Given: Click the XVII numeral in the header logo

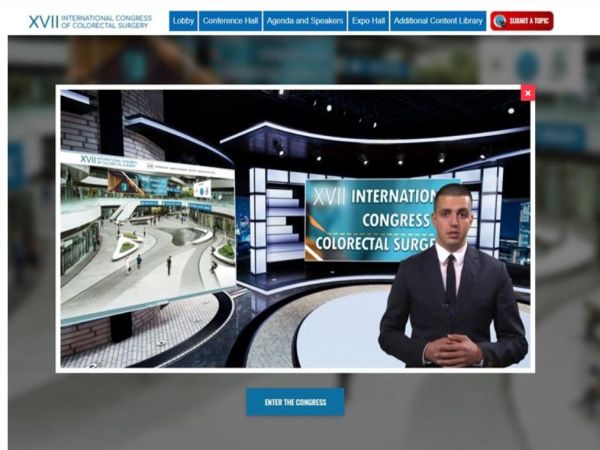Looking at the screenshot, I should click(44, 22).
